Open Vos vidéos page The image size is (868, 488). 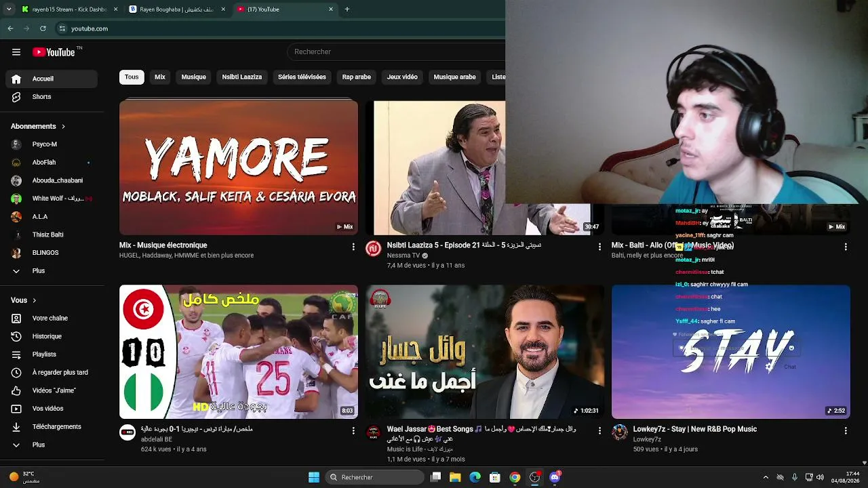[52, 409]
